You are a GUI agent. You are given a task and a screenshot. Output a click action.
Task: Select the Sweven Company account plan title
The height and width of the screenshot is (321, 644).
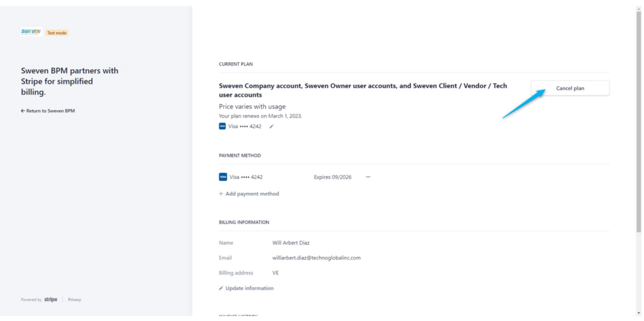(x=363, y=90)
